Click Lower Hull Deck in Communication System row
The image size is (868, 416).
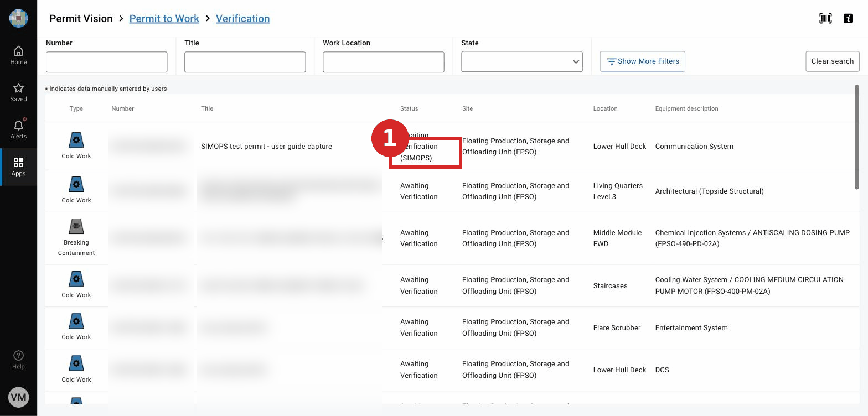click(x=620, y=147)
